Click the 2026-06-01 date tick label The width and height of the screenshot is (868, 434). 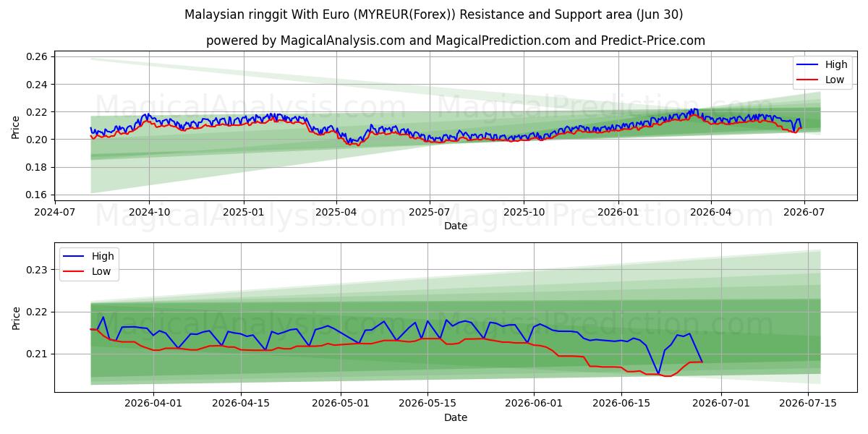534,404
